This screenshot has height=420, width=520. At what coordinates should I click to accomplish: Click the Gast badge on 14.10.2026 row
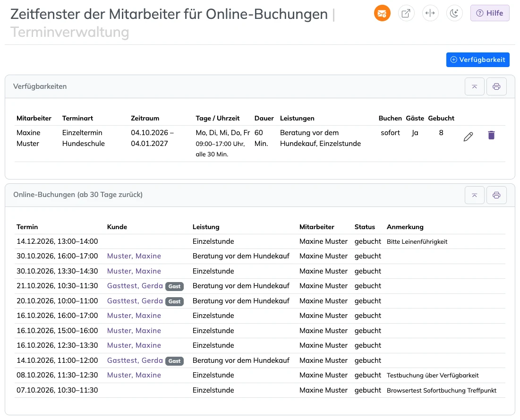174,361
